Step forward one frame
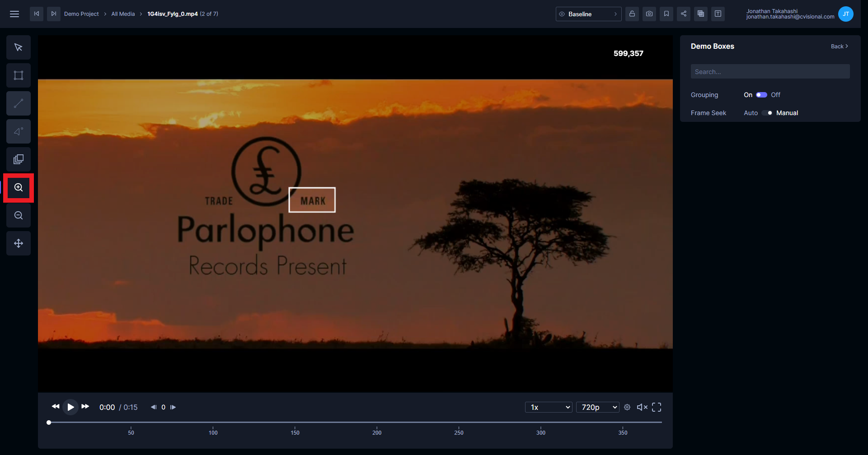Screen dimensions: 868x455 pos(173,407)
